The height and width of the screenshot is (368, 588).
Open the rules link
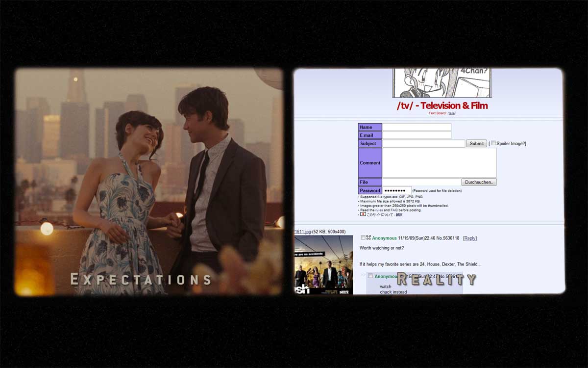click(379, 210)
